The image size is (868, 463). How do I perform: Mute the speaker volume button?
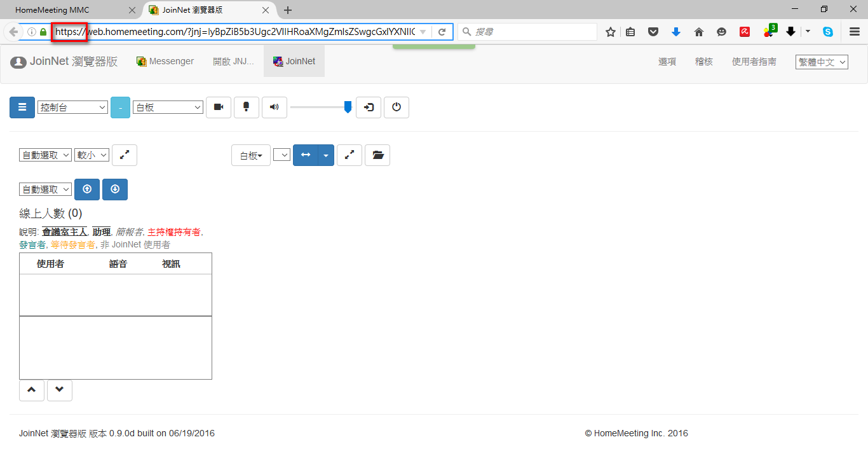tap(275, 107)
